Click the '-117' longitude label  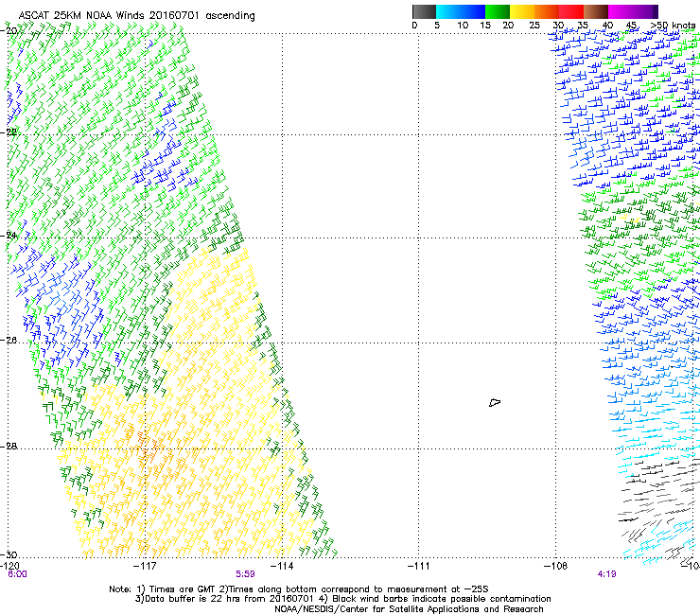tap(145, 566)
